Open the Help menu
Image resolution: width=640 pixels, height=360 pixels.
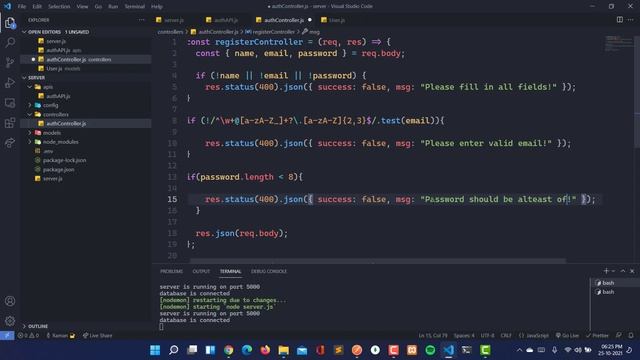157,7
